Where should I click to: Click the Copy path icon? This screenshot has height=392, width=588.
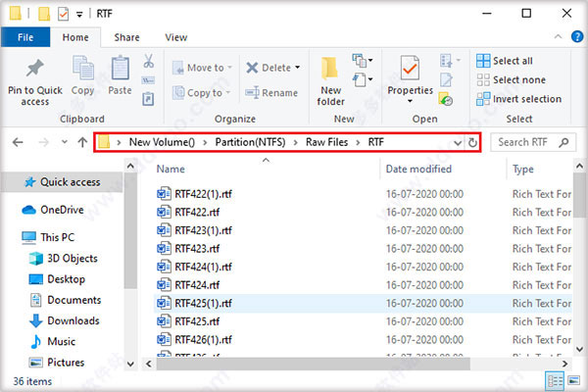coord(148,80)
